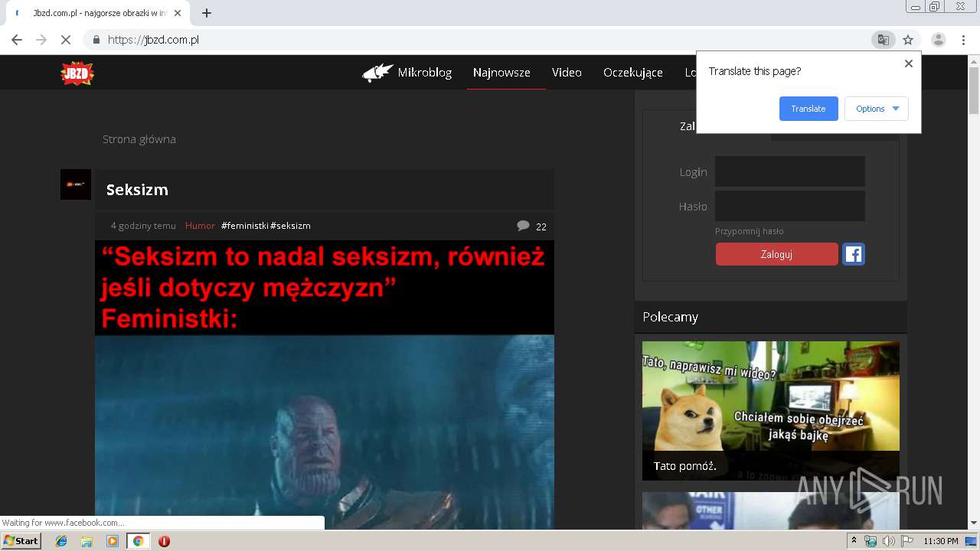The height and width of the screenshot is (551, 980).
Task: Stop page loading with X button
Action: 66,40
